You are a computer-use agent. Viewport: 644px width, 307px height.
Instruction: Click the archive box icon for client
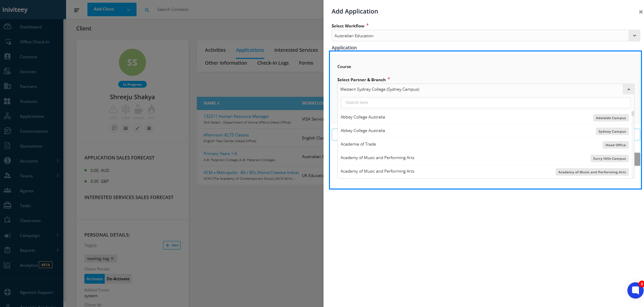[x=149, y=128]
